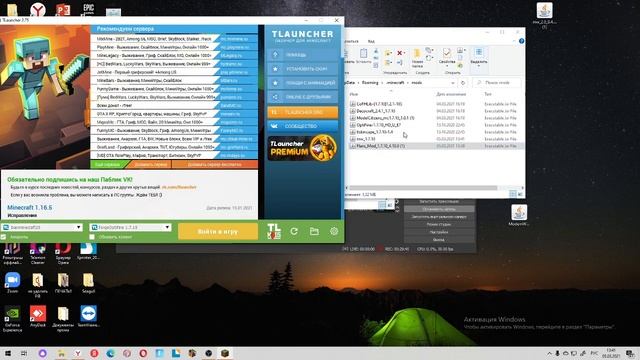The image size is (640, 360).
Task: Open TLauncher settings gear icon
Action: tap(334, 231)
